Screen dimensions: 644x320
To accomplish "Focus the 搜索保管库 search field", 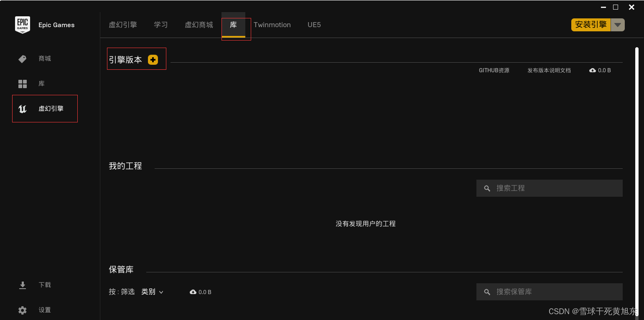I will click(550, 292).
